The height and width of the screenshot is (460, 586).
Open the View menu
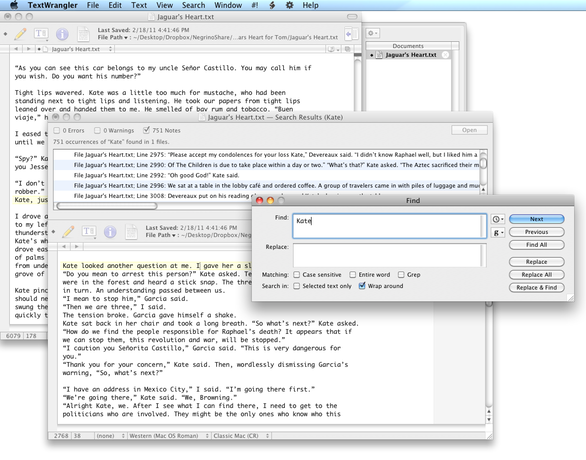(164, 5)
